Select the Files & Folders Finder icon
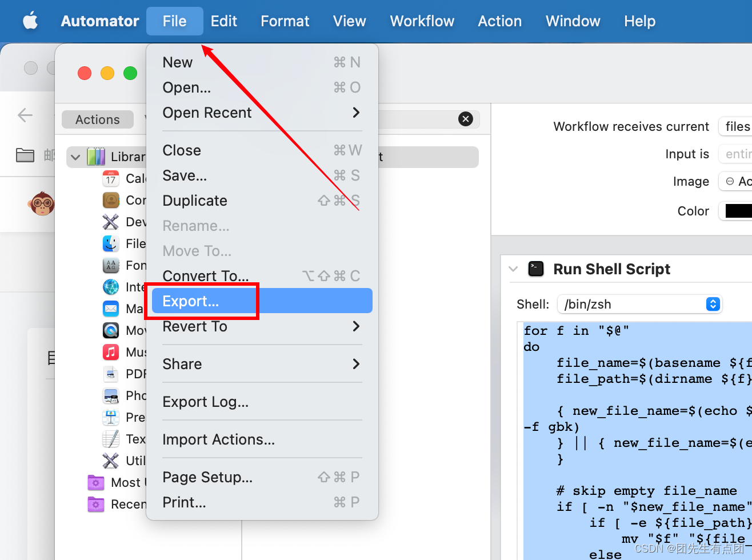752x560 pixels. tap(111, 243)
